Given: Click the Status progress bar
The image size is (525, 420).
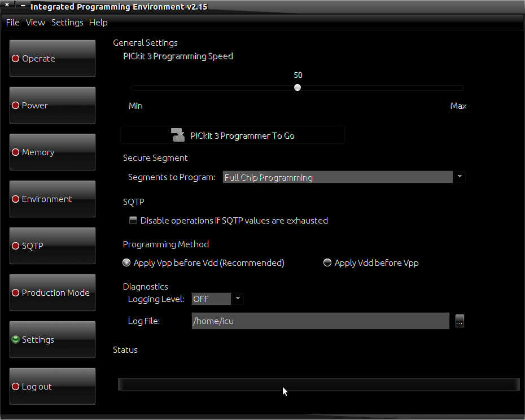Looking at the screenshot, I should pyautogui.click(x=318, y=384).
